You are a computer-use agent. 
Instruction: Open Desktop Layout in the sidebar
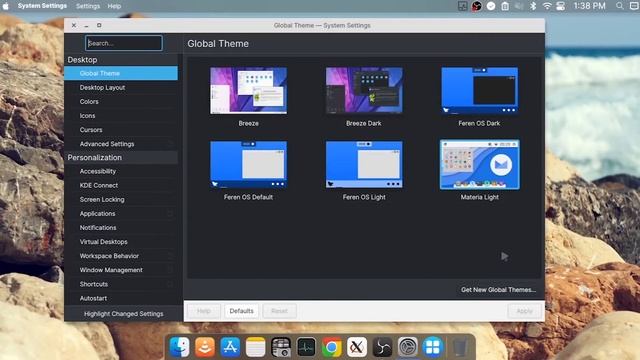tap(121, 87)
